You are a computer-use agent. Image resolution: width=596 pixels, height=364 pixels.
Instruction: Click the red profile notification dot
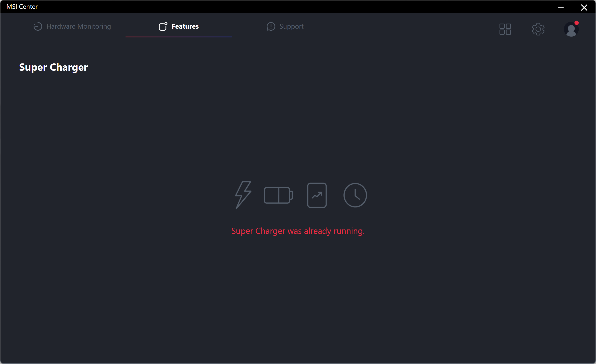tap(576, 23)
